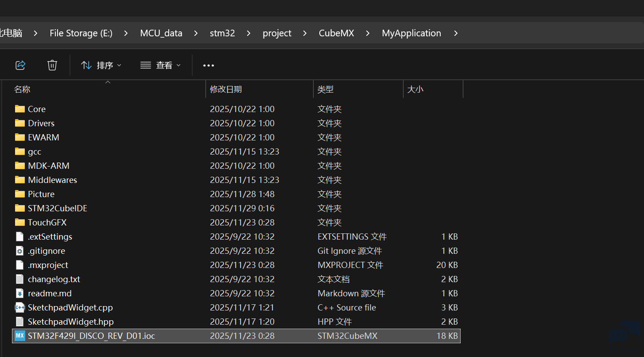Open the three-dot more options menu
This screenshot has height=357, width=644.
pyautogui.click(x=208, y=66)
